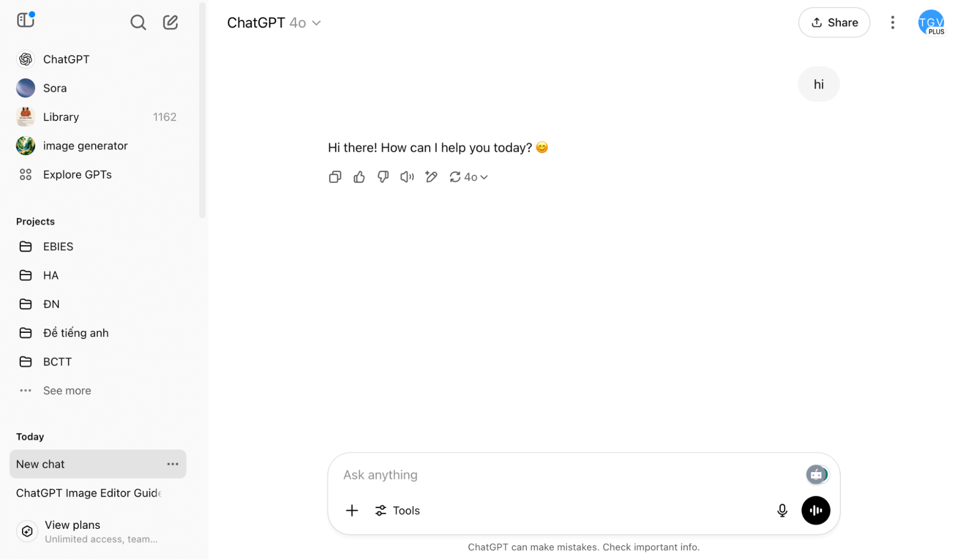Image resolution: width=960 pixels, height=560 pixels.
Task: Collapse the sidebar
Action: click(x=25, y=20)
